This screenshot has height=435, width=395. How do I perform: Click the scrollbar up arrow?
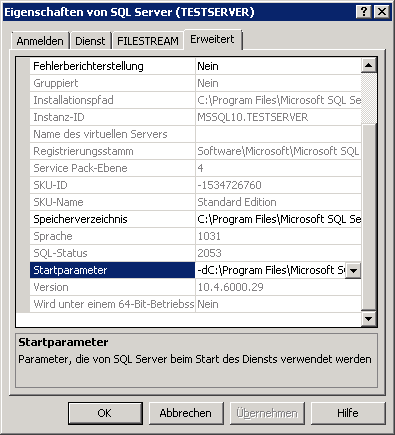(369, 65)
